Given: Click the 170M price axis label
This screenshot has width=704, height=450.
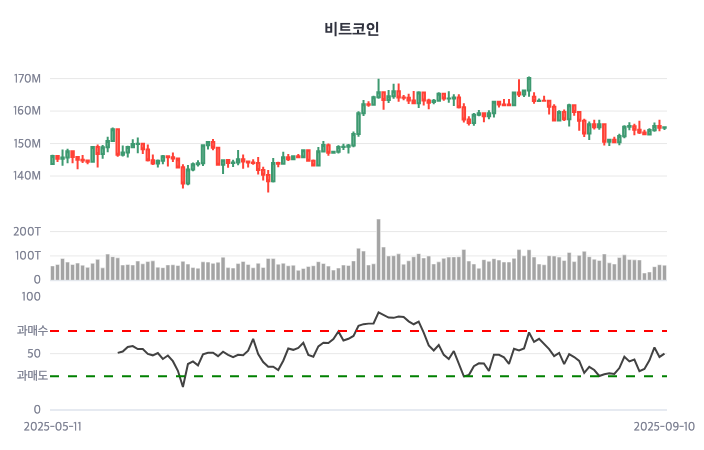Looking at the screenshot, I should (27, 78).
